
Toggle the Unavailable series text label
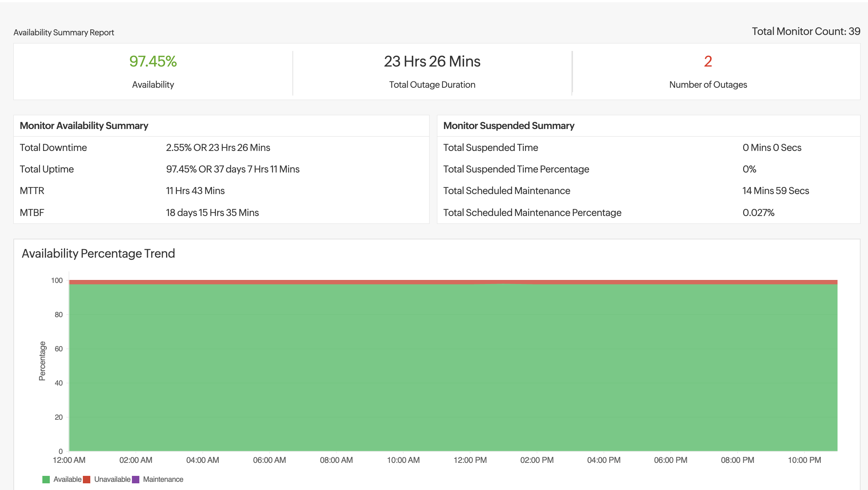point(112,480)
